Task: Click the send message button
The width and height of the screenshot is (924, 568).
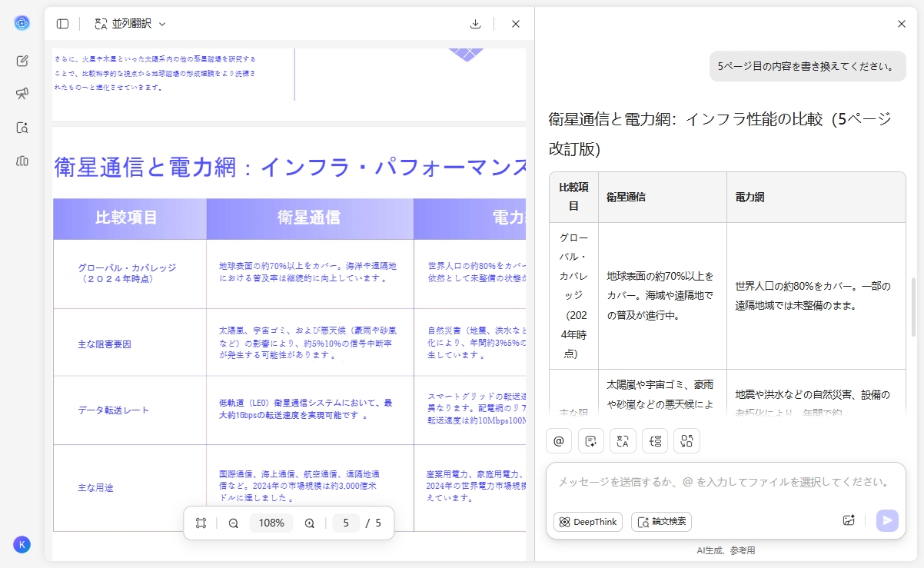Action: (887, 520)
